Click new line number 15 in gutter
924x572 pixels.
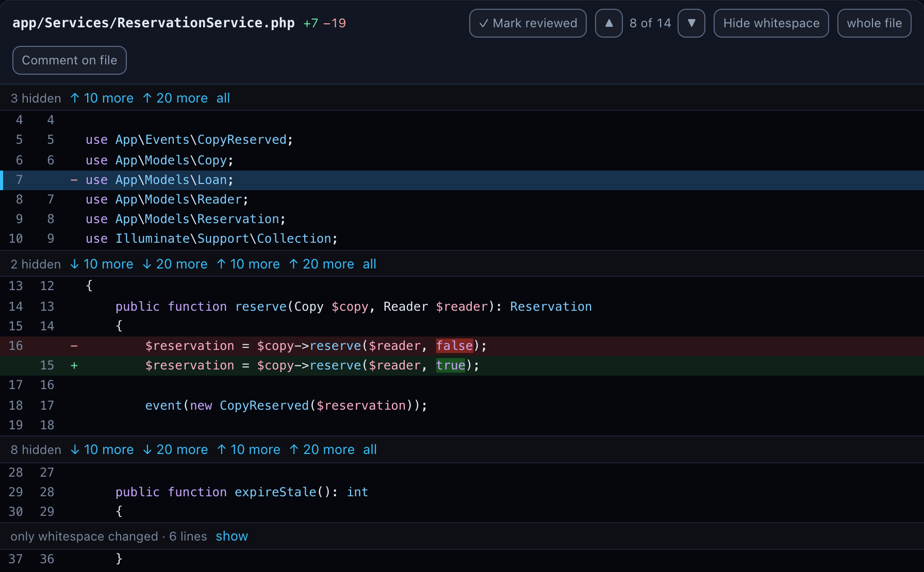click(x=47, y=365)
